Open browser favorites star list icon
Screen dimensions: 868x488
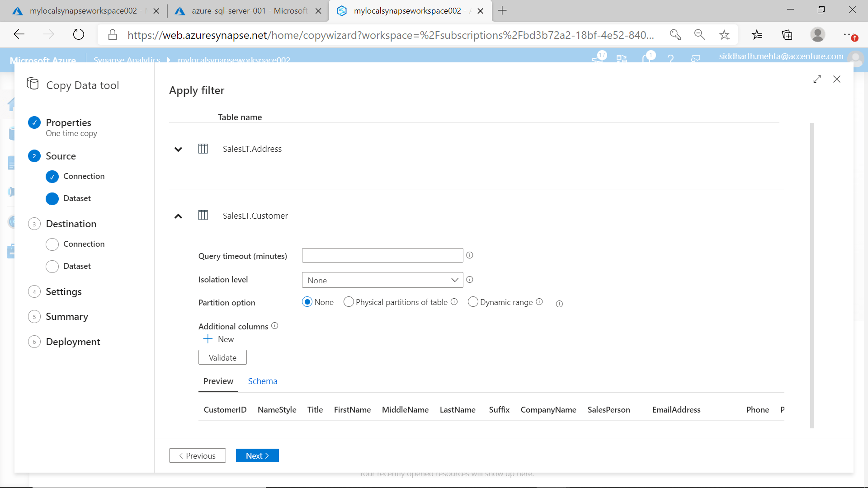tap(757, 35)
